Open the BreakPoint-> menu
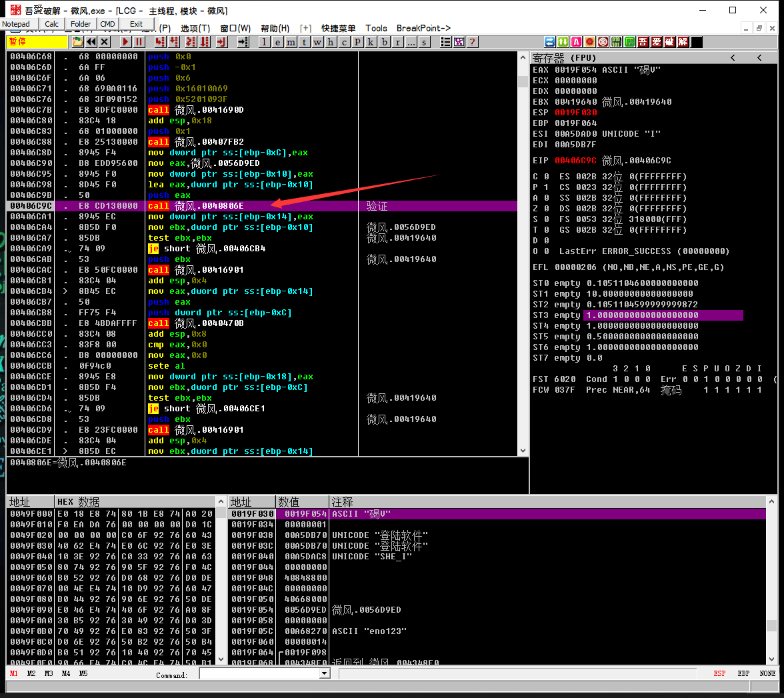Viewport: 784px width, 698px height. click(423, 29)
